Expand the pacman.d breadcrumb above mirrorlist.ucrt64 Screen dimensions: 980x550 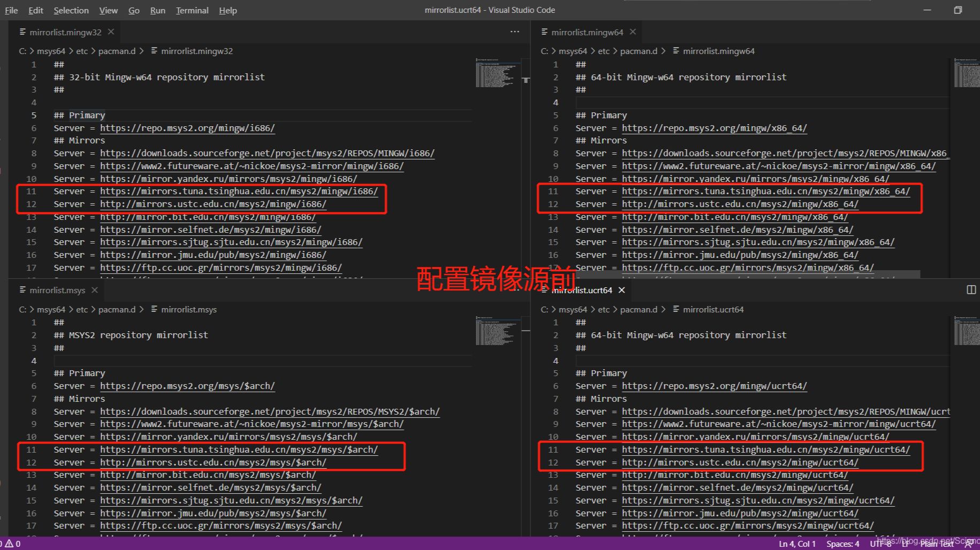coord(639,309)
